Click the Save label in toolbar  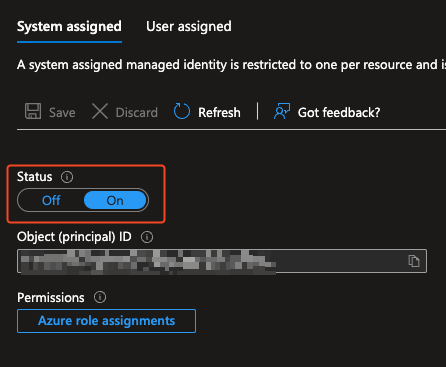coord(62,112)
